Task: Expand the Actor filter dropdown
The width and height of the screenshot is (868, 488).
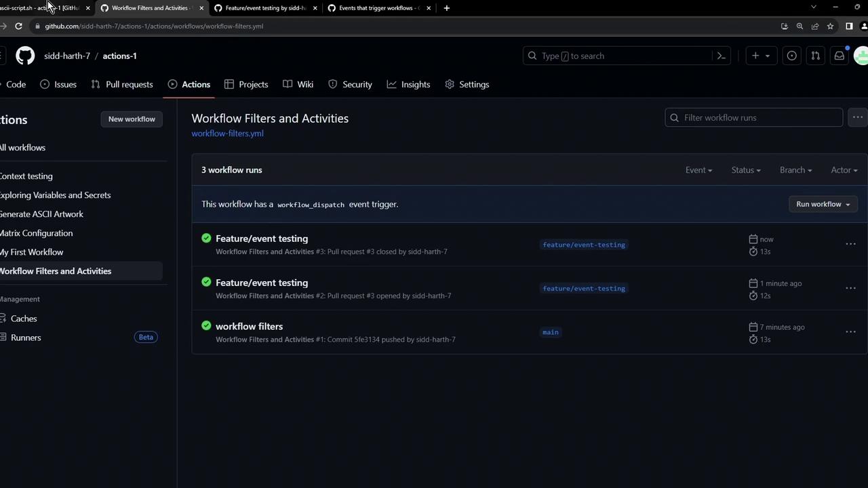Action: [844, 170]
